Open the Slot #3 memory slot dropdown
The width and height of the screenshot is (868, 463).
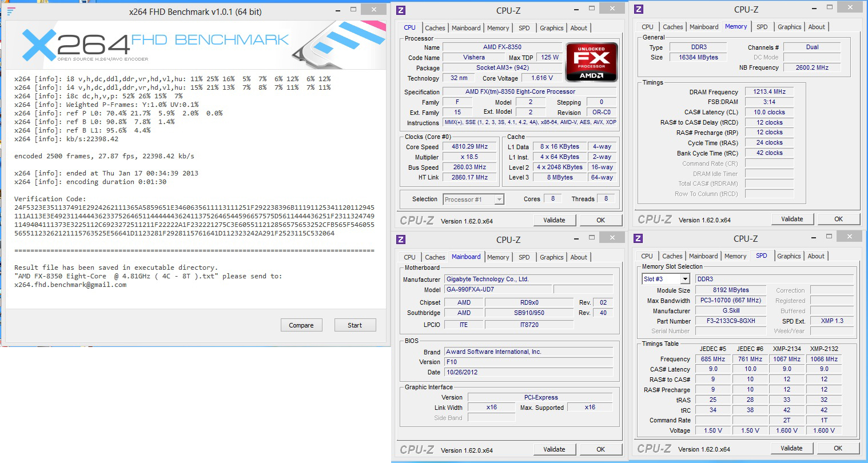coord(666,279)
